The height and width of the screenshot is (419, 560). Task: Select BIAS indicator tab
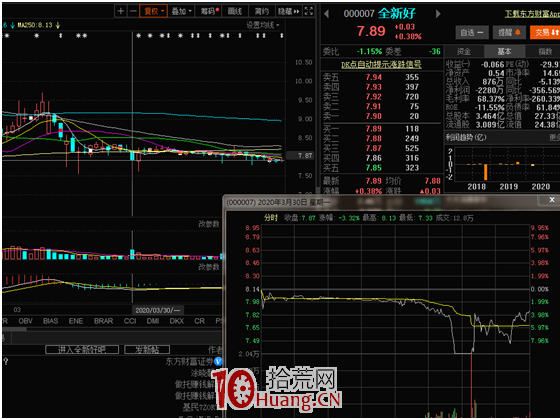pyautogui.click(x=50, y=321)
